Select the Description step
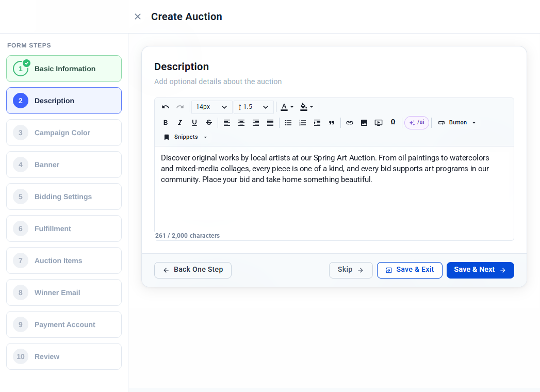 tap(64, 101)
